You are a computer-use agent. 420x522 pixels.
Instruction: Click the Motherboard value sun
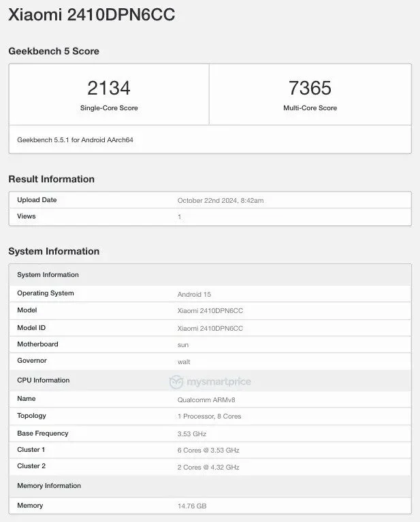pyautogui.click(x=183, y=345)
